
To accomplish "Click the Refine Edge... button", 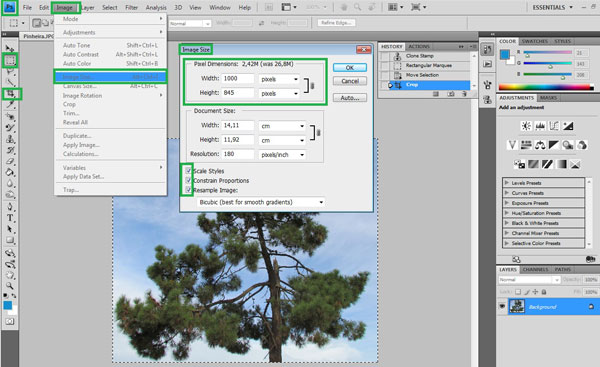I will (336, 23).
